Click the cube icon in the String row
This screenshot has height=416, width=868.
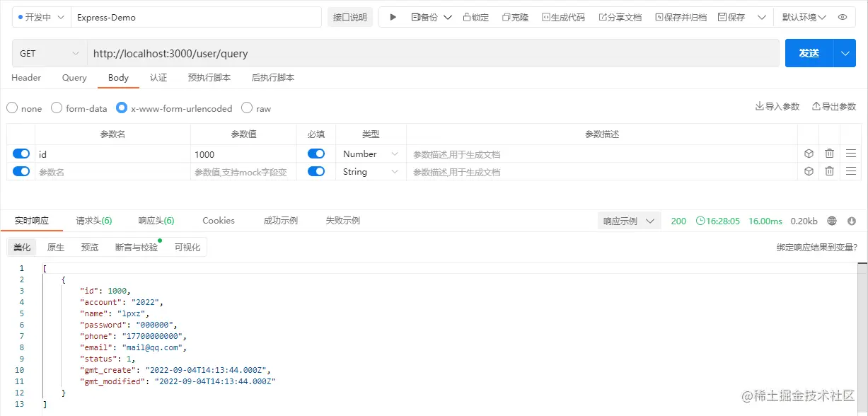[x=809, y=171]
